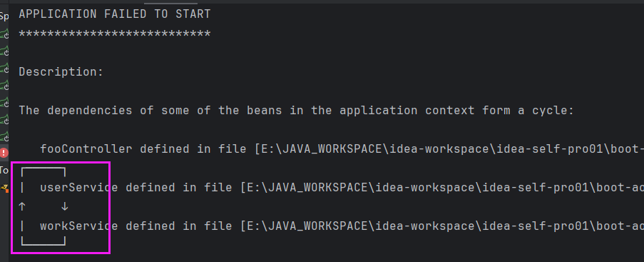Image resolution: width=644 pixels, height=262 pixels.
Task: Select topmost Spring Boot run icon under Sp label
Action: (x=4, y=34)
